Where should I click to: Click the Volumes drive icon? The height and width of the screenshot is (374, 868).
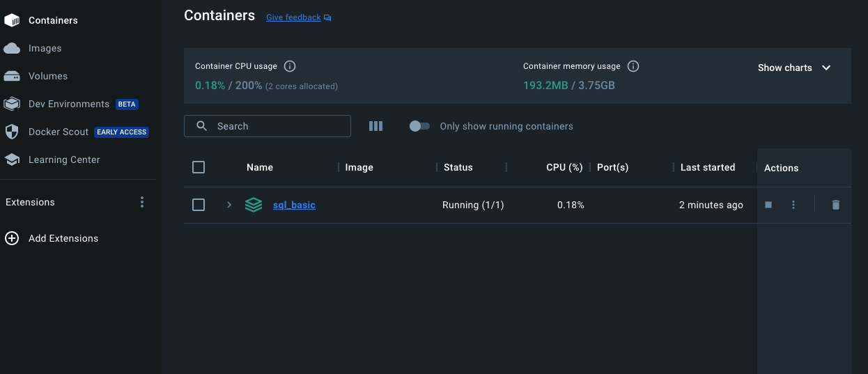pos(12,76)
